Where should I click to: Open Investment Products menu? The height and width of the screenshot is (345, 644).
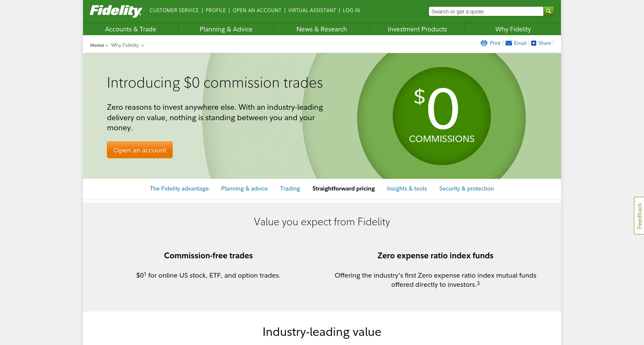click(x=417, y=29)
